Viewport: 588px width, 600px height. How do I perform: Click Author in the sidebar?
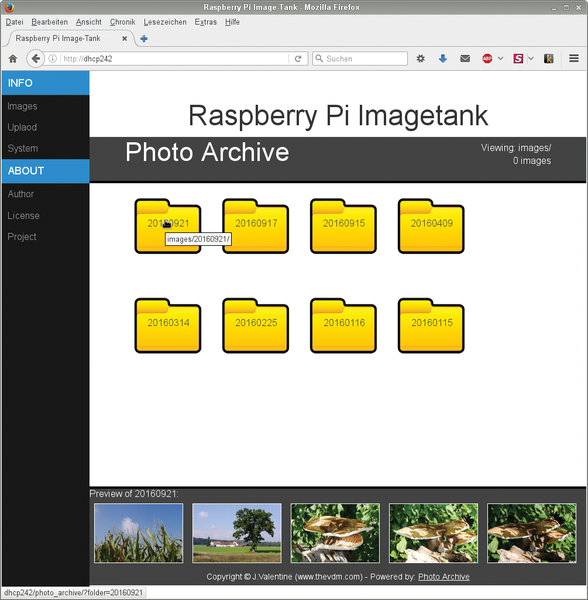tap(21, 194)
